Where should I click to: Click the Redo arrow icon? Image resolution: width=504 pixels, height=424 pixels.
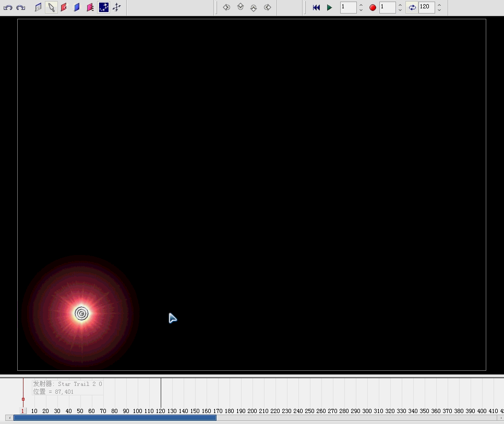tap(21, 7)
